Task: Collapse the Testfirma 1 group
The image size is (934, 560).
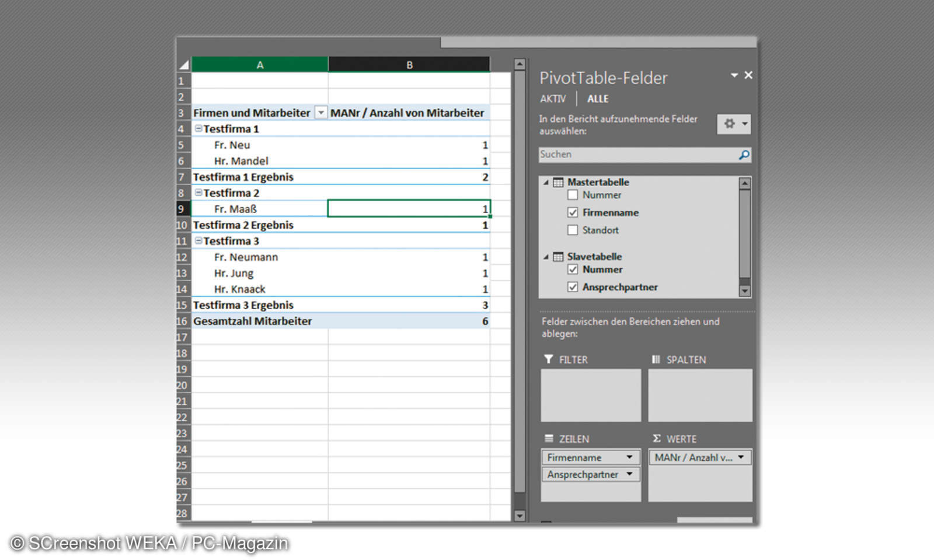Action: [197, 128]
